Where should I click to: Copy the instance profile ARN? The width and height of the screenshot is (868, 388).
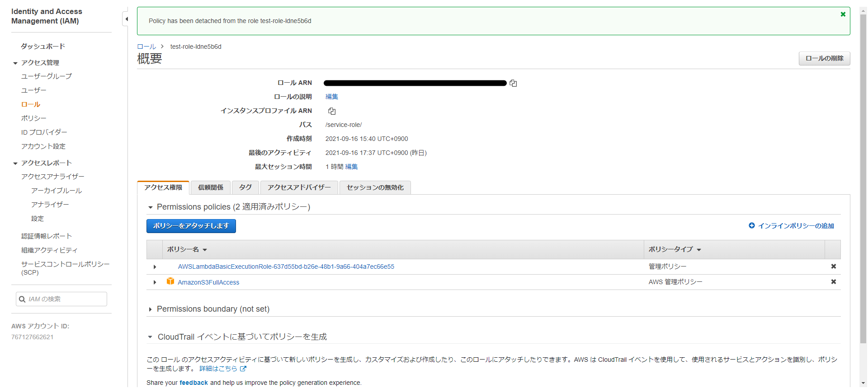(332, 111)
